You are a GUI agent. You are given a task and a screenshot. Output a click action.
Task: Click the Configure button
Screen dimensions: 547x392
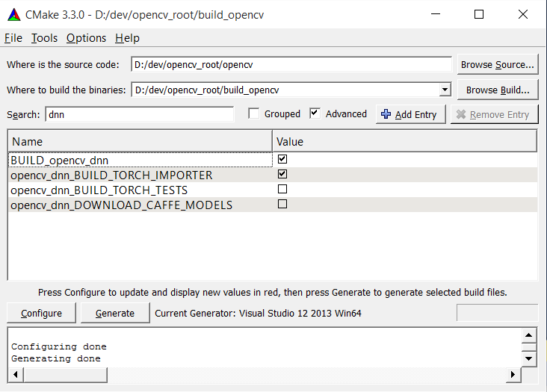click(x=41, y=313)
